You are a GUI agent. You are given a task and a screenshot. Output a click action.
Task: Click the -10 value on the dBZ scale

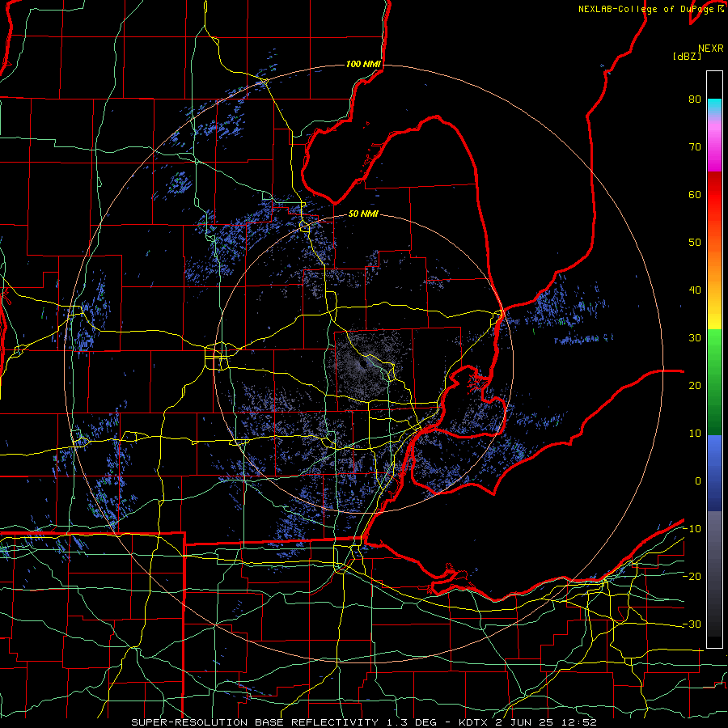click(x=692, y=529)
